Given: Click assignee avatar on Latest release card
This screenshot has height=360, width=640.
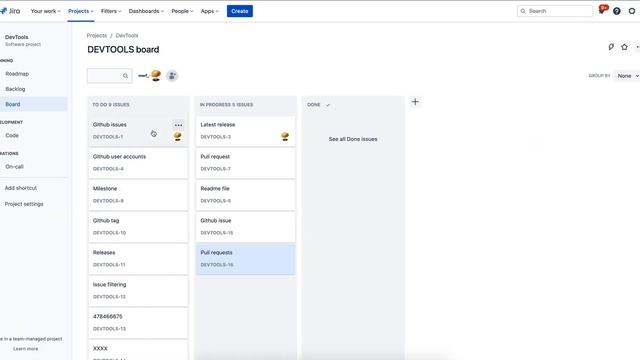Looking at the screenshot, I should 285,136.
